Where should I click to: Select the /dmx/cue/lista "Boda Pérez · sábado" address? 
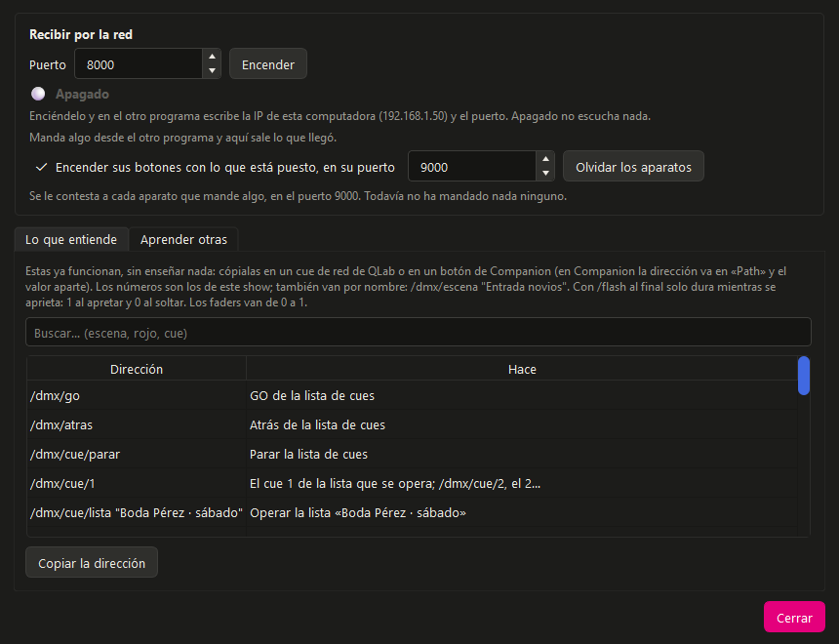click(137, 513)
